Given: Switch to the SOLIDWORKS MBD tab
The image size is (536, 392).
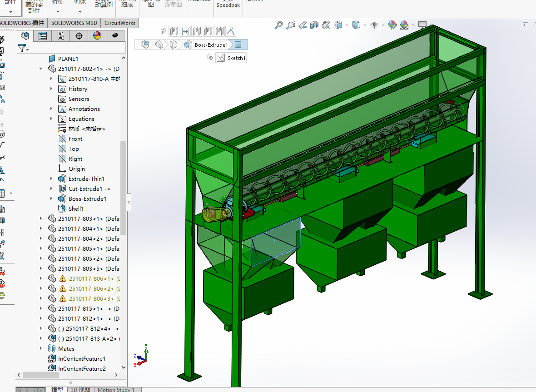Looking at the screenshot, I should [74, 23].
